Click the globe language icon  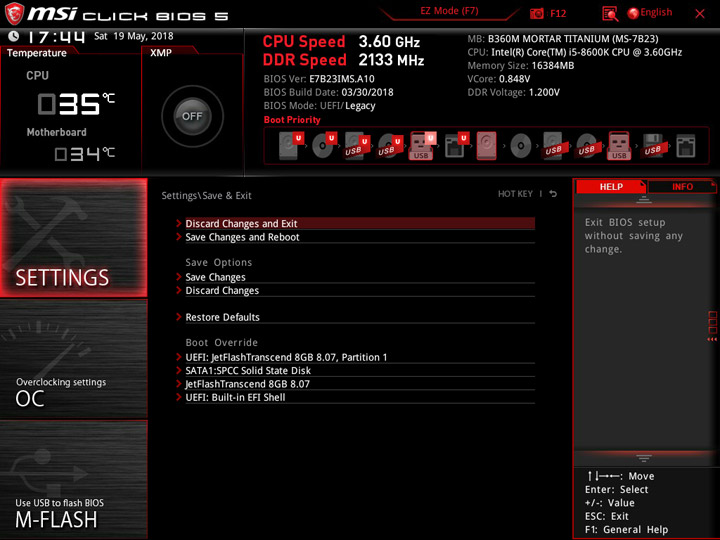click(x=633, y=13)
